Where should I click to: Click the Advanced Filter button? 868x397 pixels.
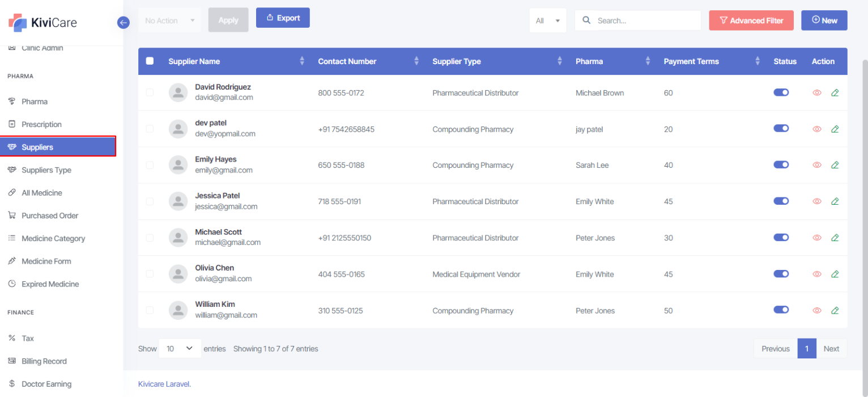tap(751, 20)
